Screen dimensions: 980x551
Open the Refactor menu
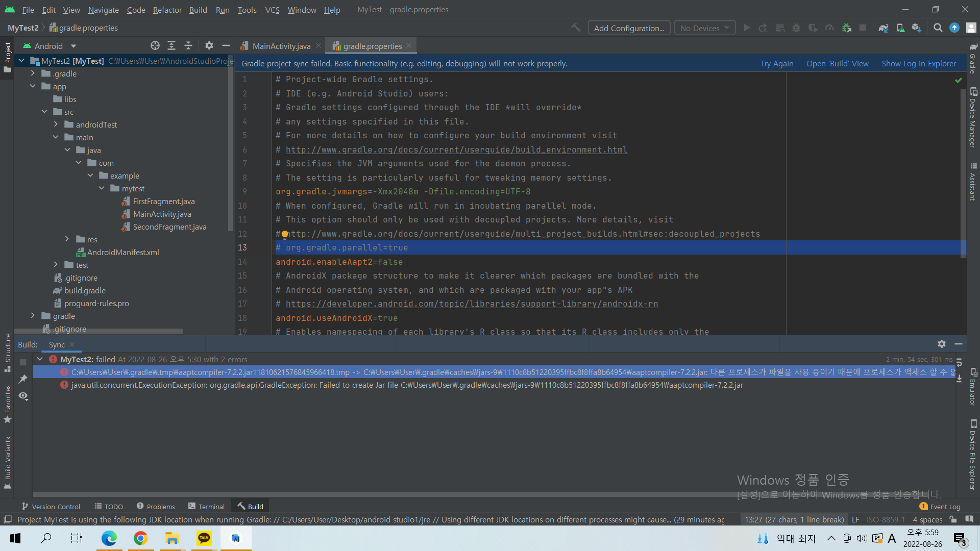click(167, 10)
